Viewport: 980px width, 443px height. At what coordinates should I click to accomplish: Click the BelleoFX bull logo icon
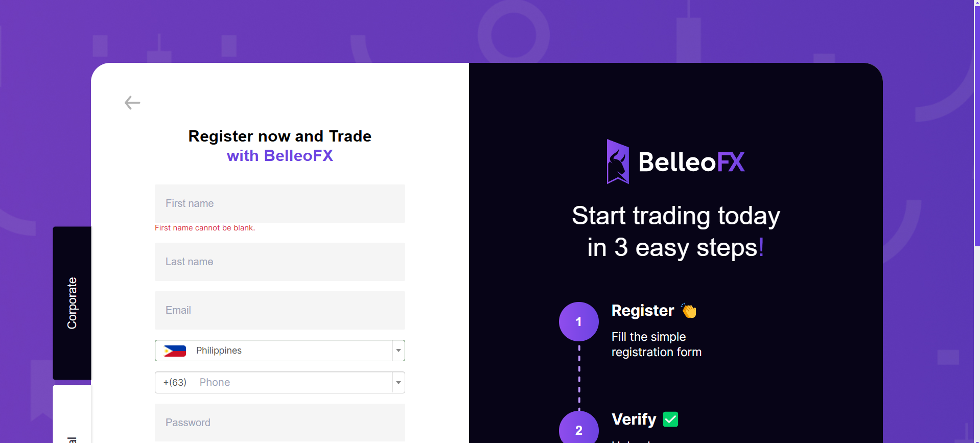[x=618, y=162]
